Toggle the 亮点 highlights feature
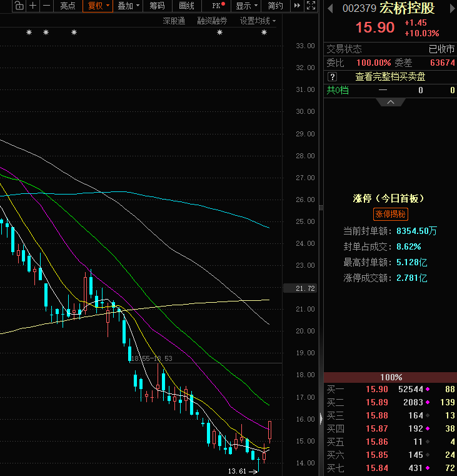 [x=68, y=6]
